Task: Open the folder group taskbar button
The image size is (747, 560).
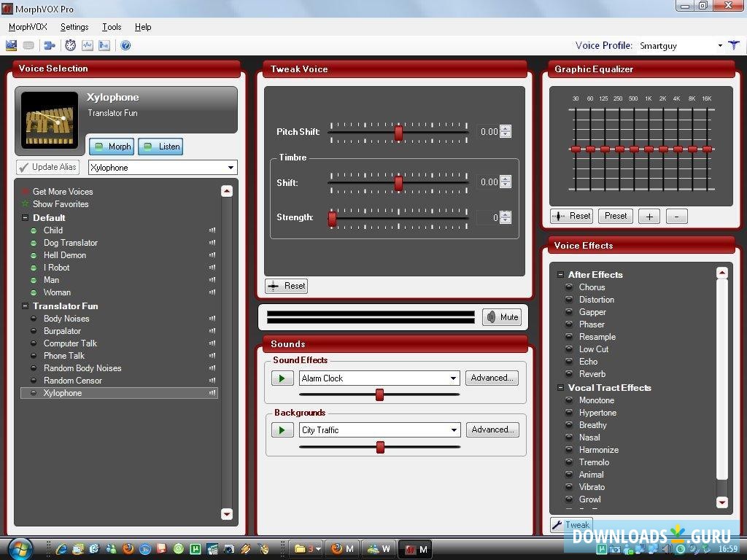Action: 307,549
